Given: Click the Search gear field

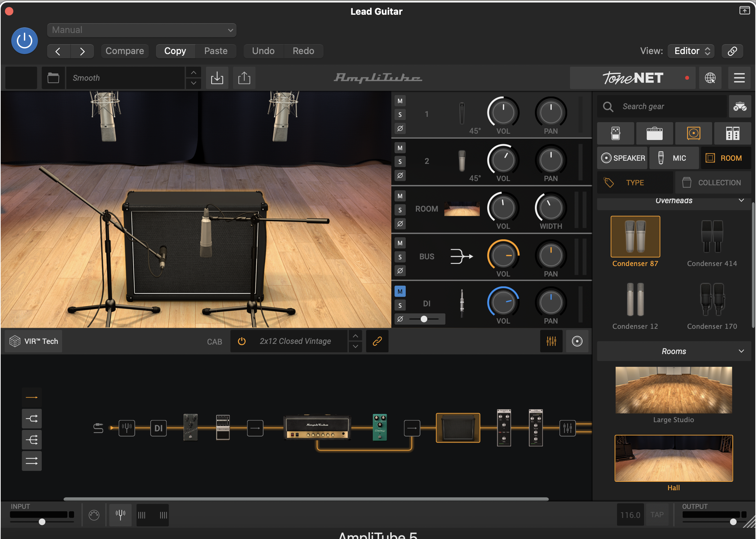Looking at the screenshot, I should click(662, 106).
